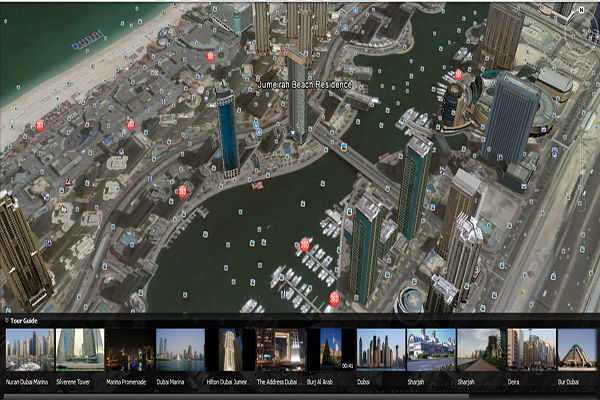Click the red square placemark icon
Screen dimensions: 600x400
coord(68,181)
